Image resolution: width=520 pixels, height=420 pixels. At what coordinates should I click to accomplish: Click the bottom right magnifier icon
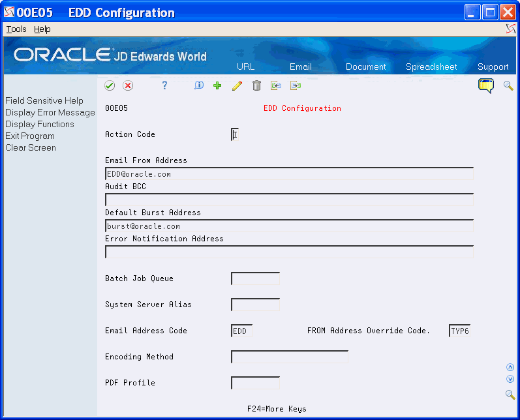click(x=510, y=395)
